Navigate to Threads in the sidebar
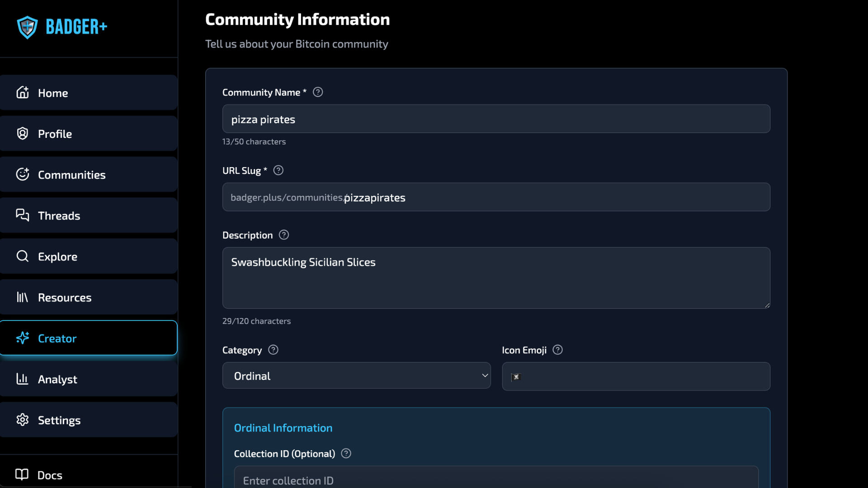The height and width of the screenshot is (488, 868). (x=89, y=216)
